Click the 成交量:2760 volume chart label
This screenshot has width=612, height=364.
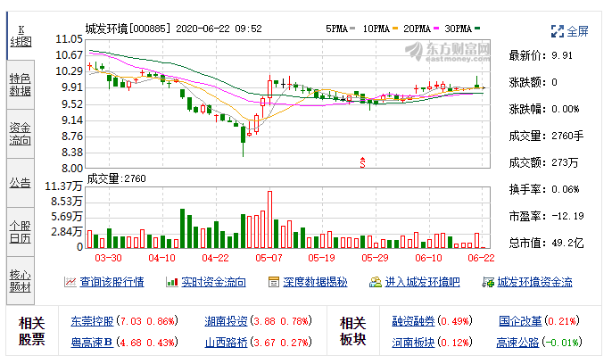[x=116, y=178]
